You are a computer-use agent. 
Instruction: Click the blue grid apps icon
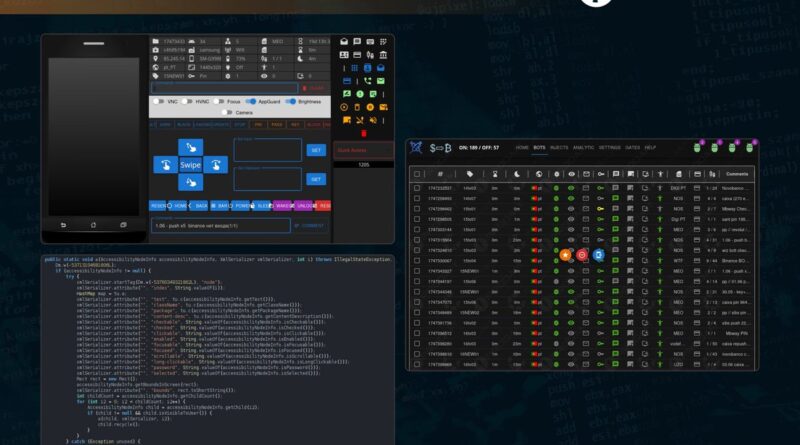tap(354, 67)
